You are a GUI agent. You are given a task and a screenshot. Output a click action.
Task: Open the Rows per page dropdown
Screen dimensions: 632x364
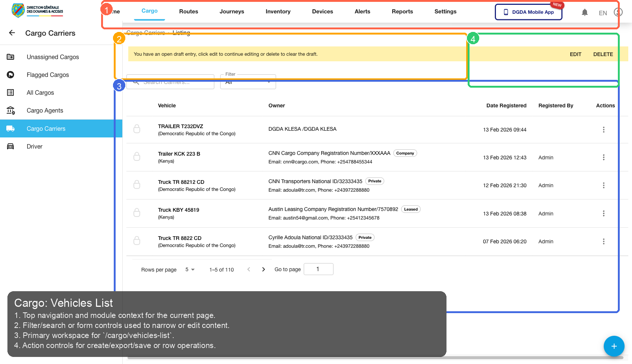pos(190,270)
